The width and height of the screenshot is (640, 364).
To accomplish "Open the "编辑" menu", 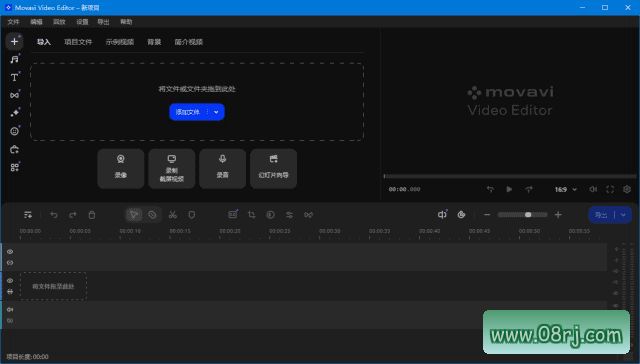I will pos(36,22).
